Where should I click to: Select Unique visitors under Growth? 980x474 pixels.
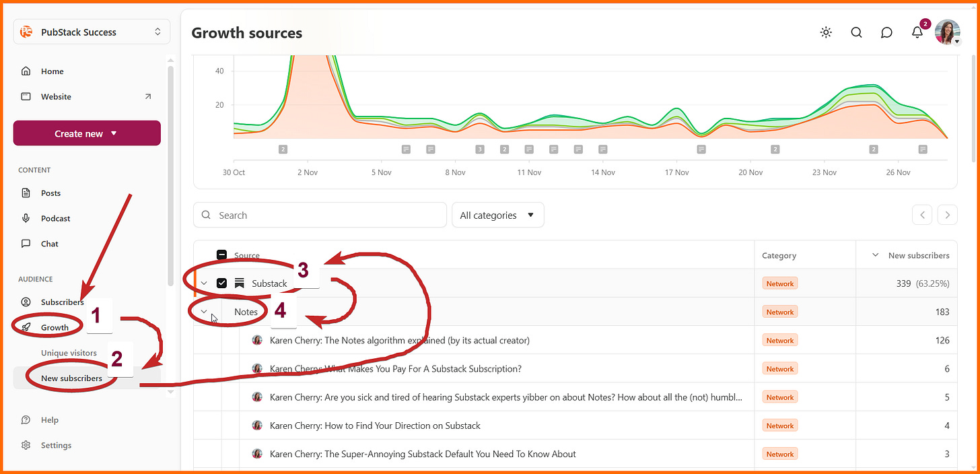click(69, 353)
